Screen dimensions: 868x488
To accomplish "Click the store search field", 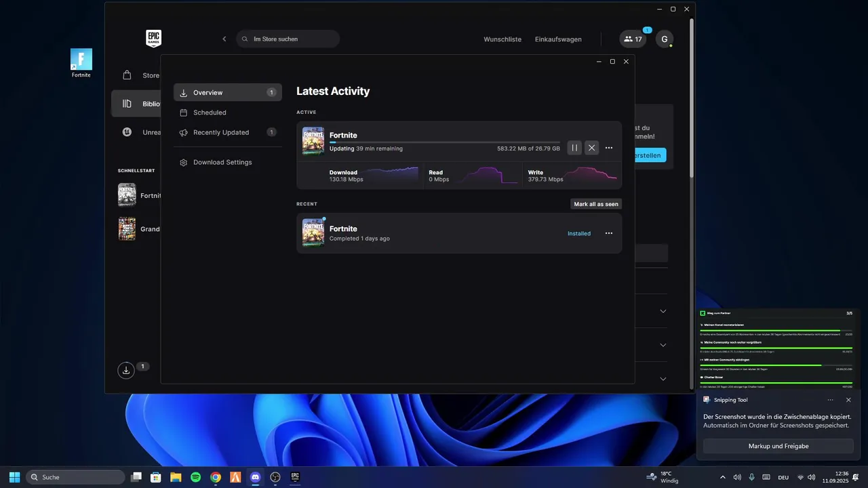I will click(288, 39).
